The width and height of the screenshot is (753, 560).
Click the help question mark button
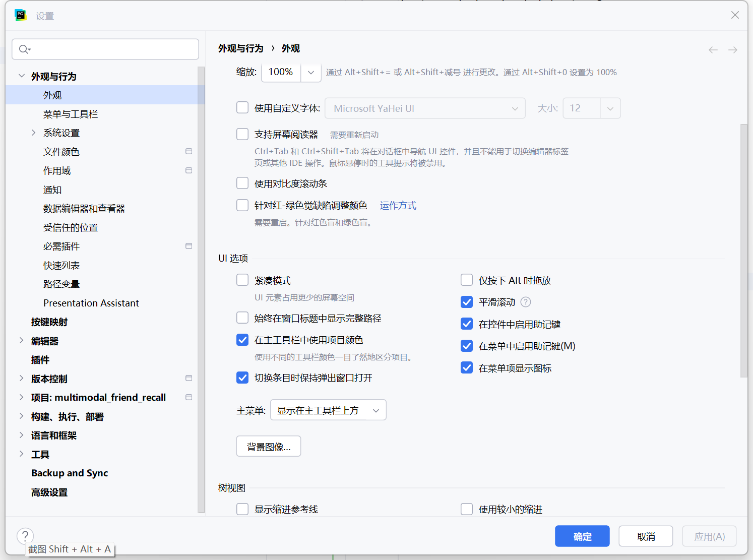point(25,536)
